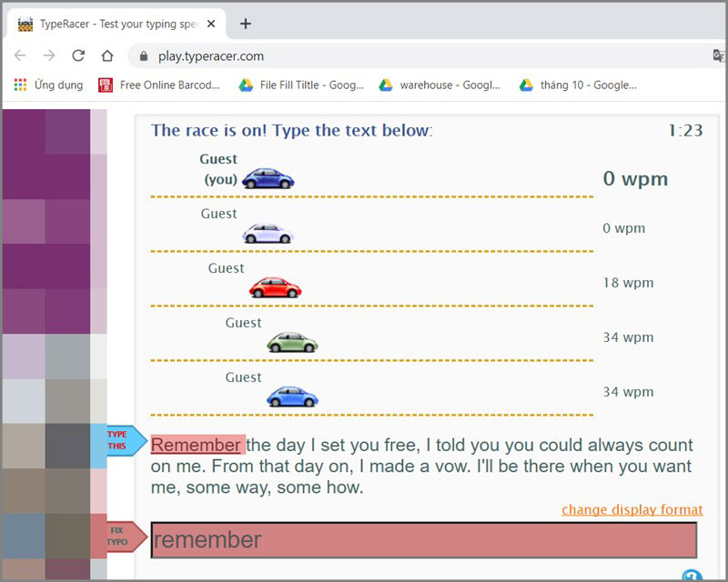Click the typing input field with typo

pos(423,540)
